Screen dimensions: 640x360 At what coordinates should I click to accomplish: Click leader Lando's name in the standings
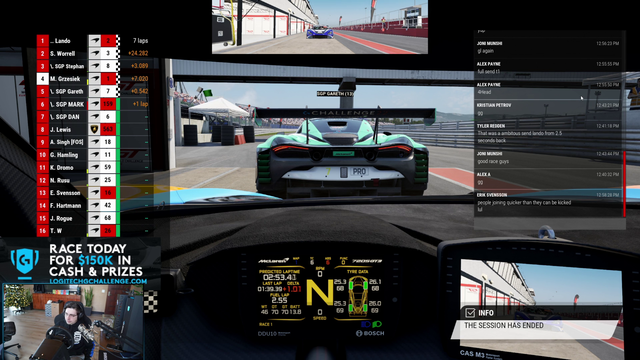coord(61,41)
